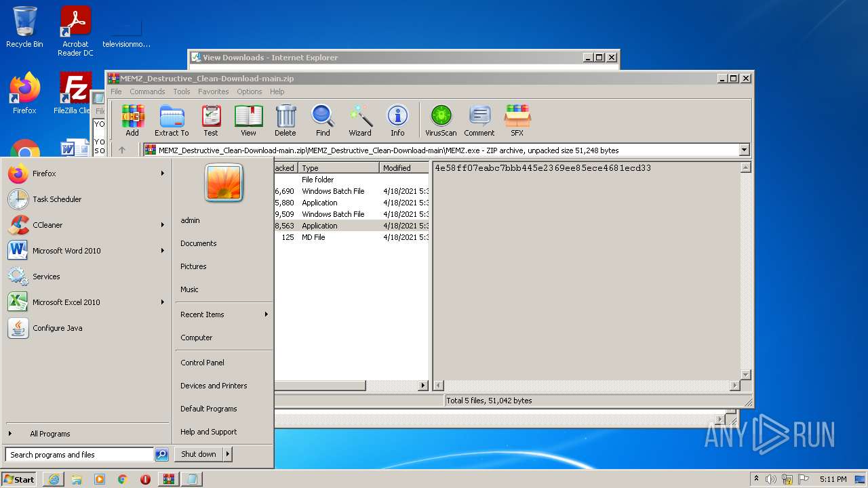Click the admin user picture
The width and height of the screenshot is (868, 488).
point(224,183)
